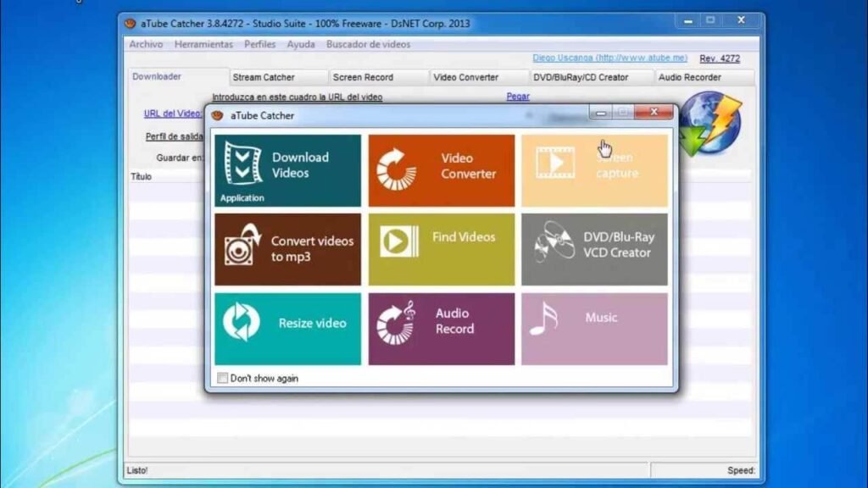This screenshot has height=488, width=868.
Task: Click aTube Catcher dialog title icon
Action: pos(218,115)
